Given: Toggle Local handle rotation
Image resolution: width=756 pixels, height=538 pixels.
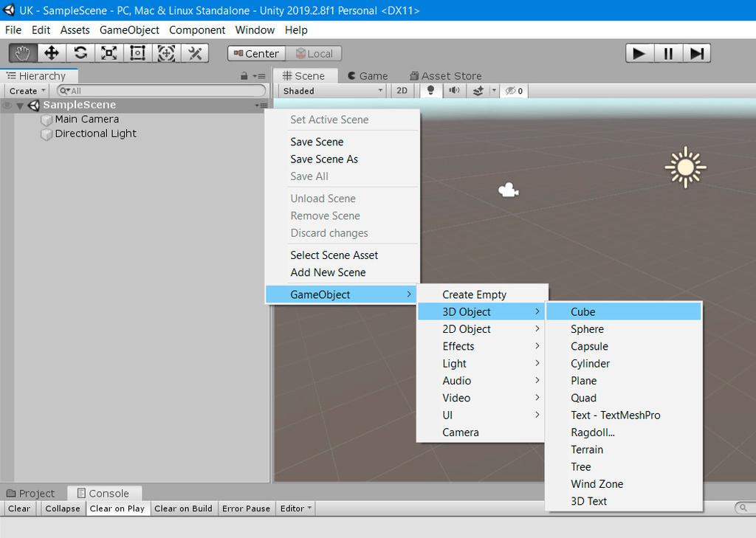Looking at the screenshot, I should tap(314, 54).
